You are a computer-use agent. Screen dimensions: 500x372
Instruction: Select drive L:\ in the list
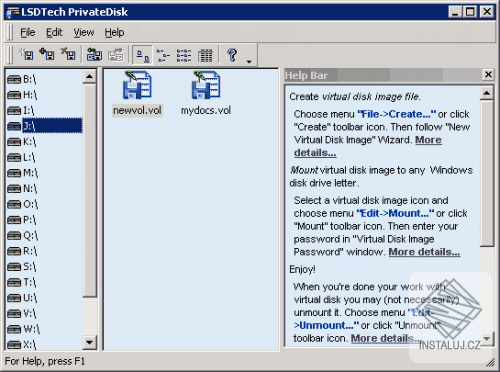click(x=21, y=157)
